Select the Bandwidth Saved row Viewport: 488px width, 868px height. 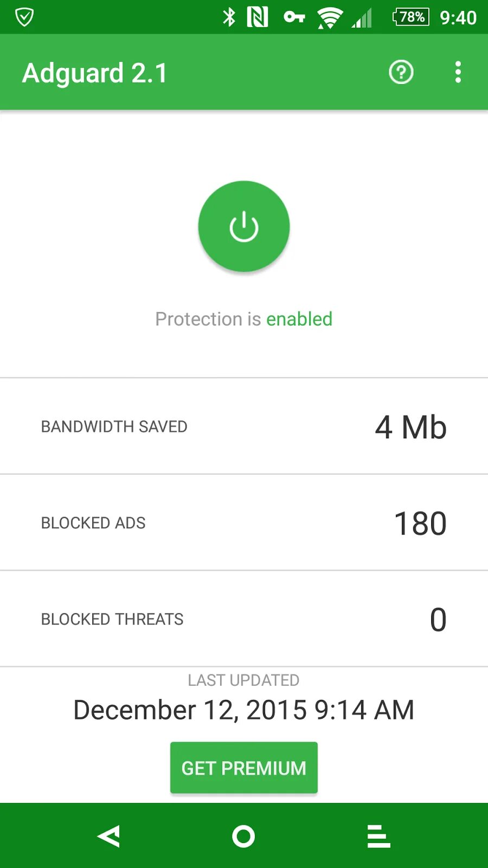coord(244,426)
